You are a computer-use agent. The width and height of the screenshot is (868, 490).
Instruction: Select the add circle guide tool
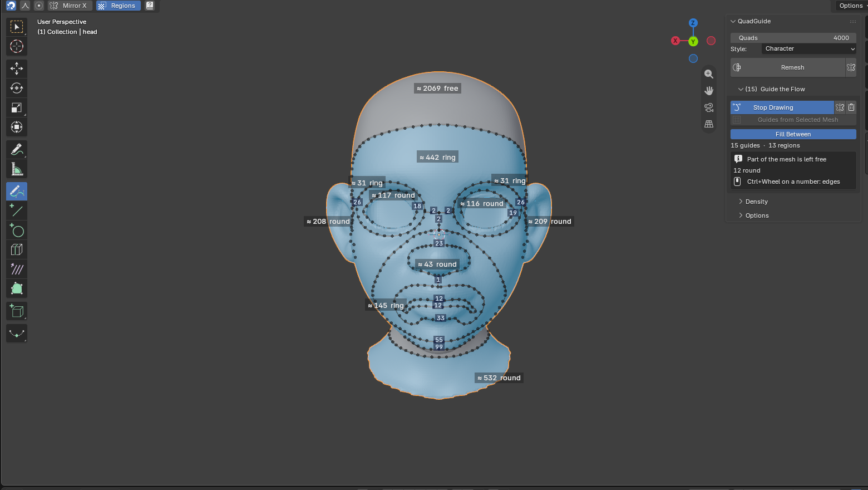17,230
